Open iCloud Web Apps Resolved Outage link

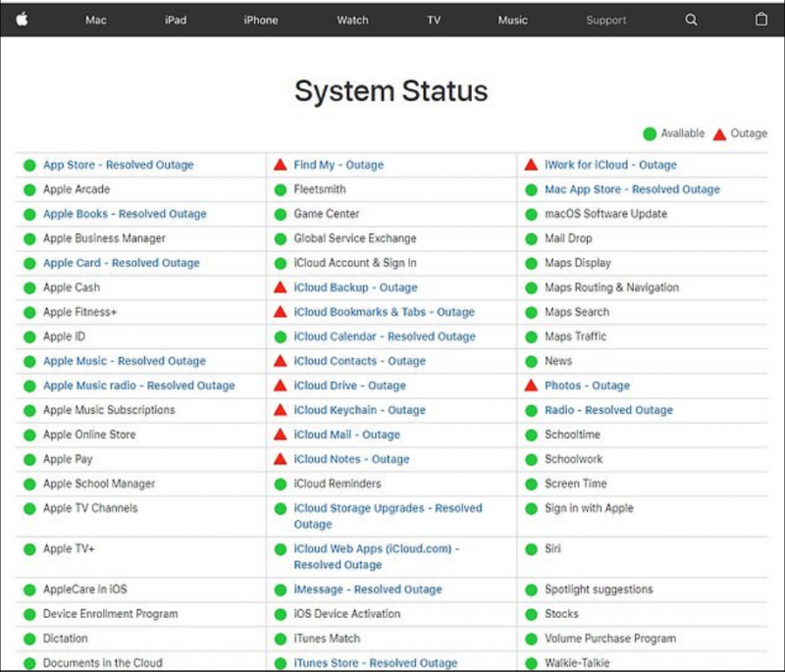tap(377, 556)
